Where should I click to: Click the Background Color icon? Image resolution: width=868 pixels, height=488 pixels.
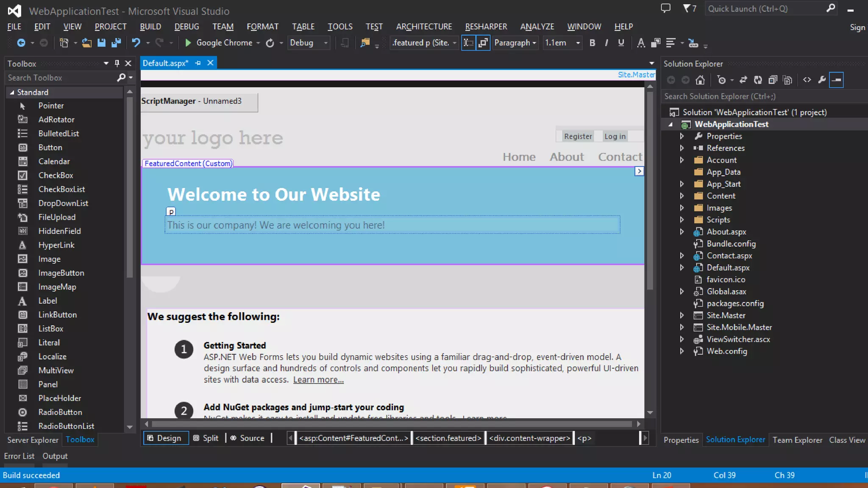pyautogui.click(x=655, y=43)
